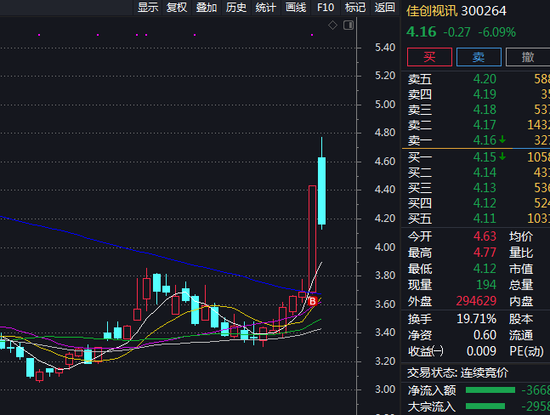Click the red B buy signal marker
This screenshot has height=415, width=550.
coord(312,301)
